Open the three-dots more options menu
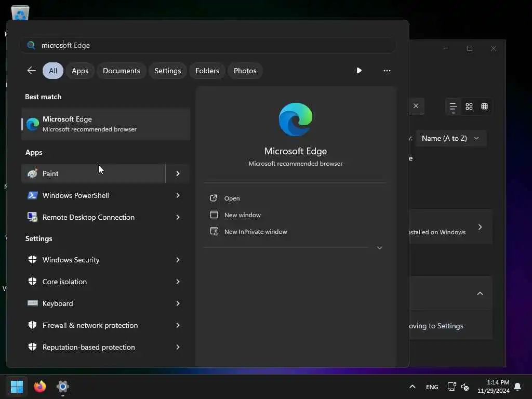Viewport: 532px width, 399px height. [x=387, y=71]
